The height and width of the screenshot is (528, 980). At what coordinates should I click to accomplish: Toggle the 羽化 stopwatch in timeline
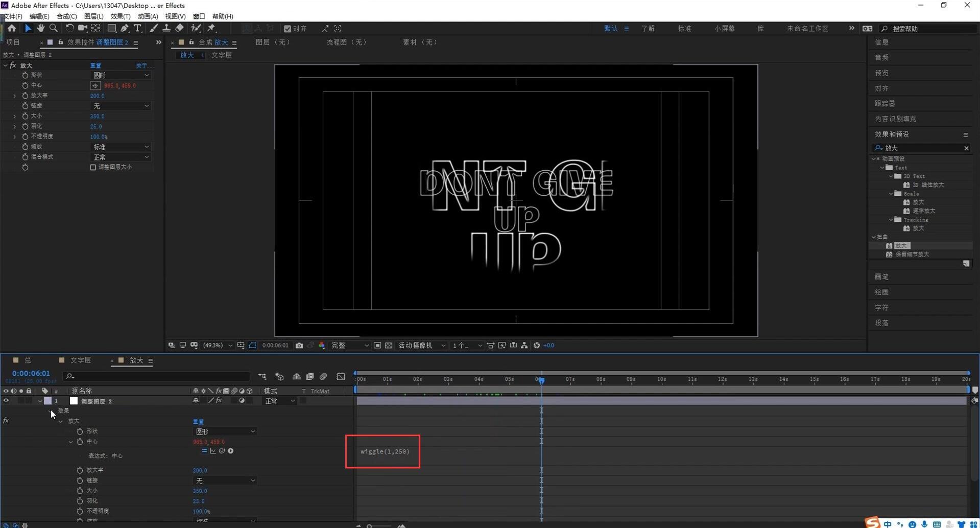tap(80, 501)
